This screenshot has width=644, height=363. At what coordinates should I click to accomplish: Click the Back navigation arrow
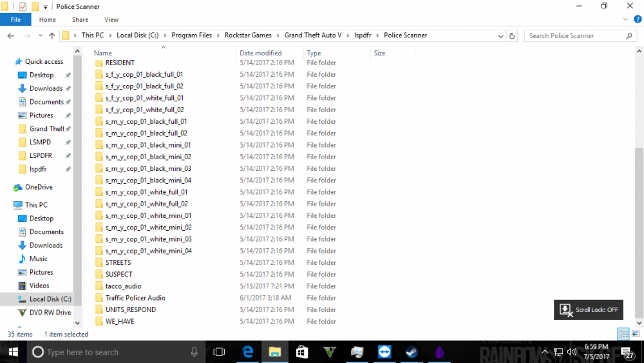tap(11, 35)
